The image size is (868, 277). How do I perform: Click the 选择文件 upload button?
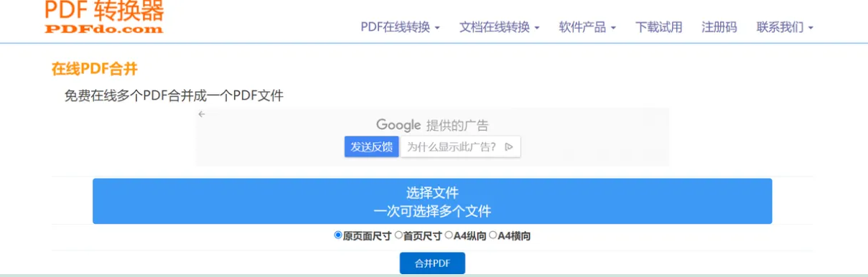tap(432, 202)
